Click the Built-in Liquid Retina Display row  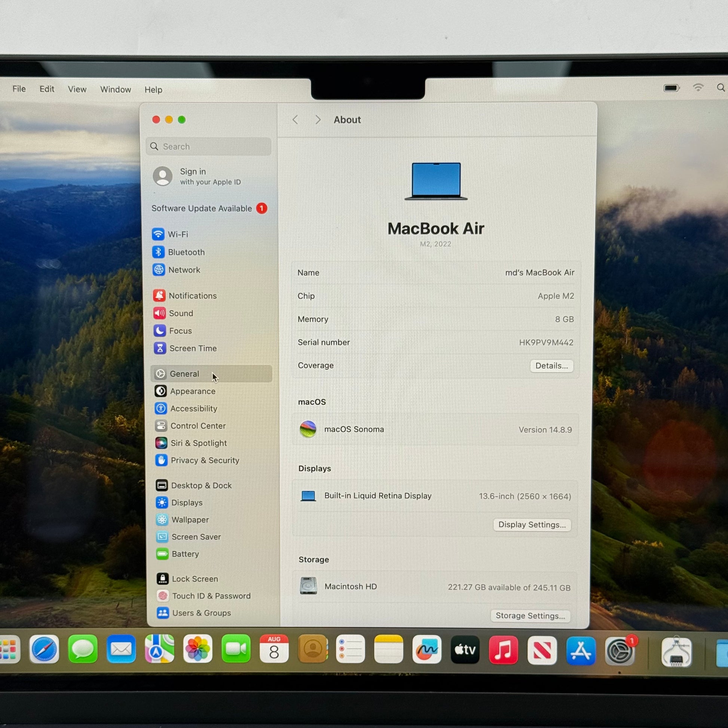tap(435, 496)
